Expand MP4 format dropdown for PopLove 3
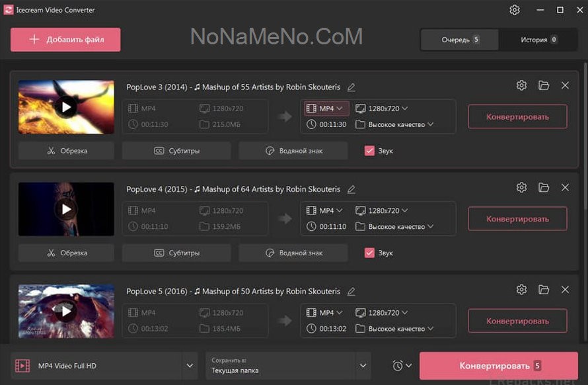Image resolution: width=588 pixels, height=385 pixels. 327,108
